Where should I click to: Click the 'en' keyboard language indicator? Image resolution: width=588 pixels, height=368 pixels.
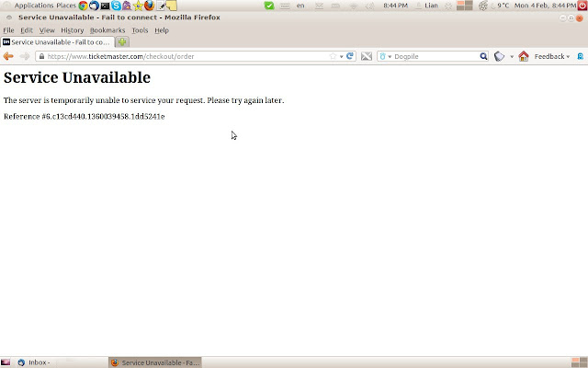[300, 6]
